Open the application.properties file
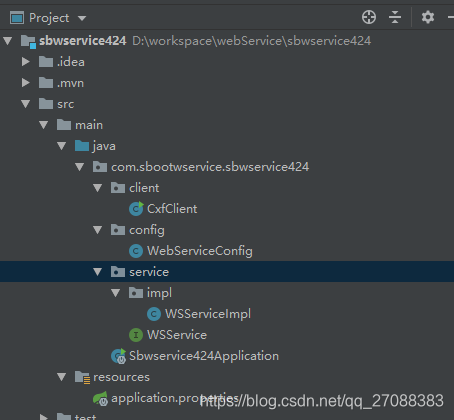The image size is (454, 420). (175, 398)
